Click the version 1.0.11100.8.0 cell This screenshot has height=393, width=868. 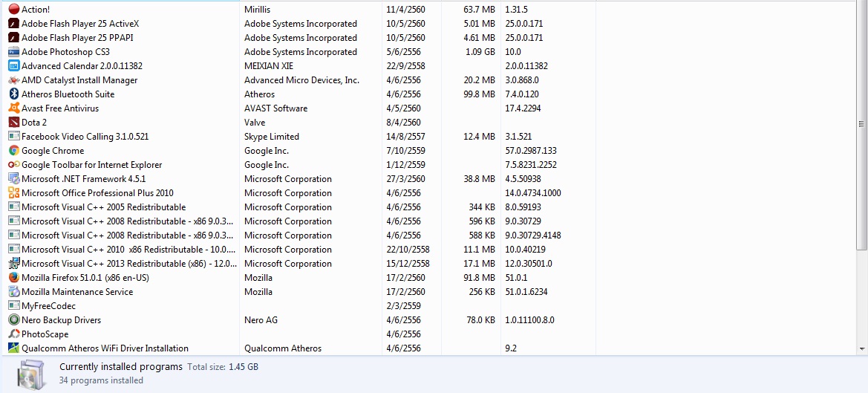pyautogui.click(x=529, y=320)
